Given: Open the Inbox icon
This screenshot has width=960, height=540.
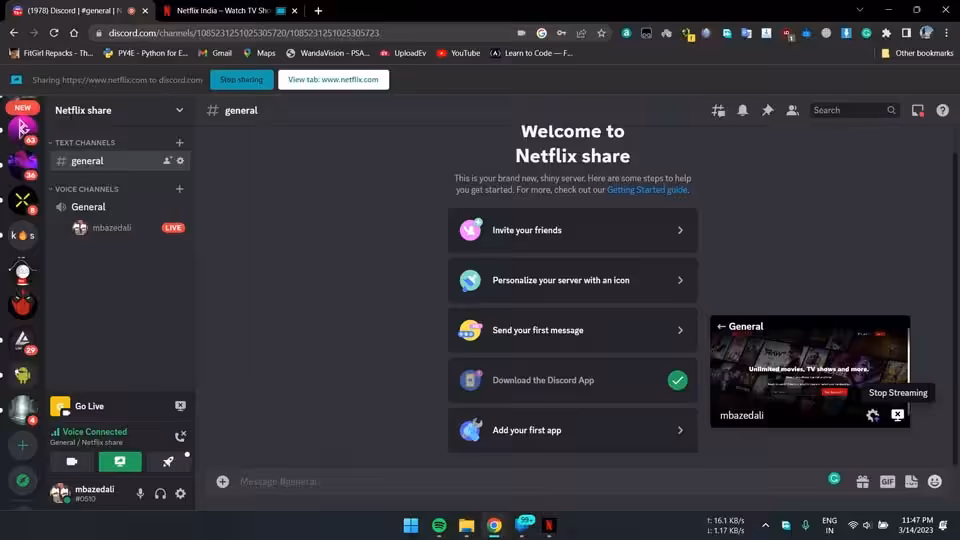Looking at the screenshot, I should [x=917, y=110].
